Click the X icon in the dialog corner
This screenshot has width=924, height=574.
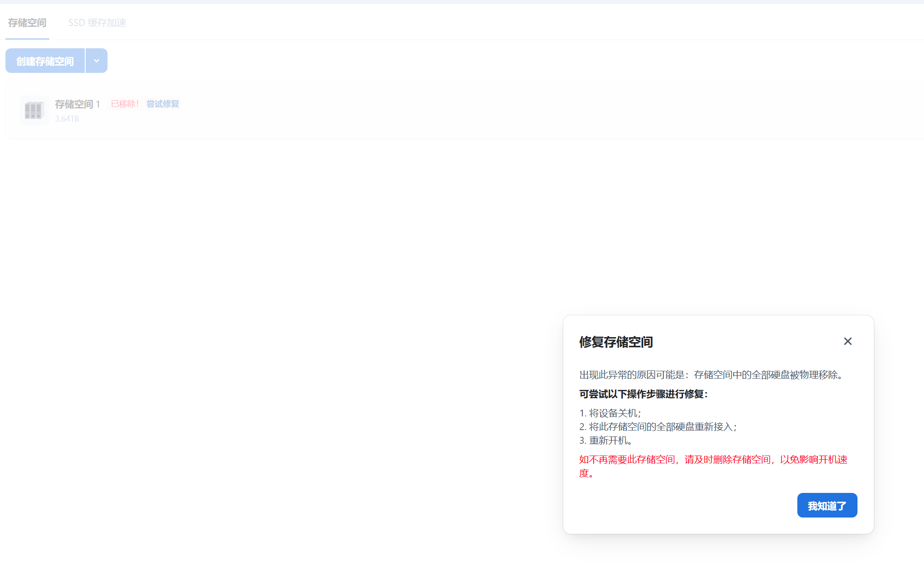coord(848,341)
